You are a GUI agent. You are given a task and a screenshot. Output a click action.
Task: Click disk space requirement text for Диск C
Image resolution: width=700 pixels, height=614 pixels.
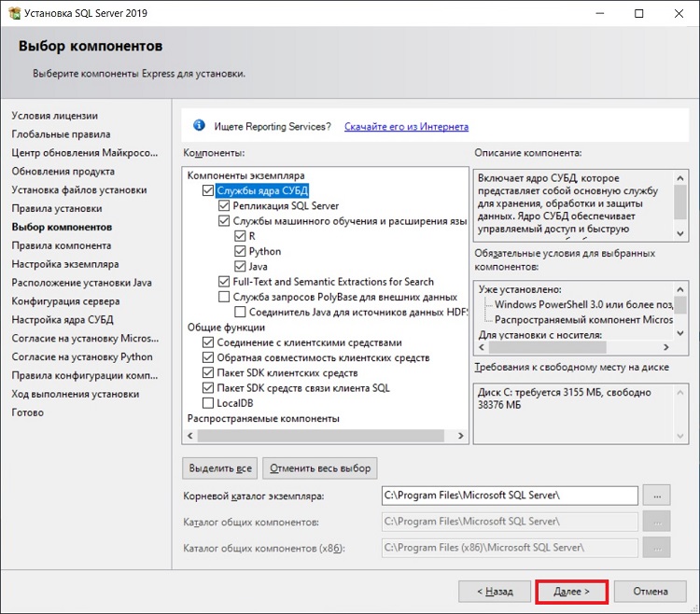tap(565, 398)
